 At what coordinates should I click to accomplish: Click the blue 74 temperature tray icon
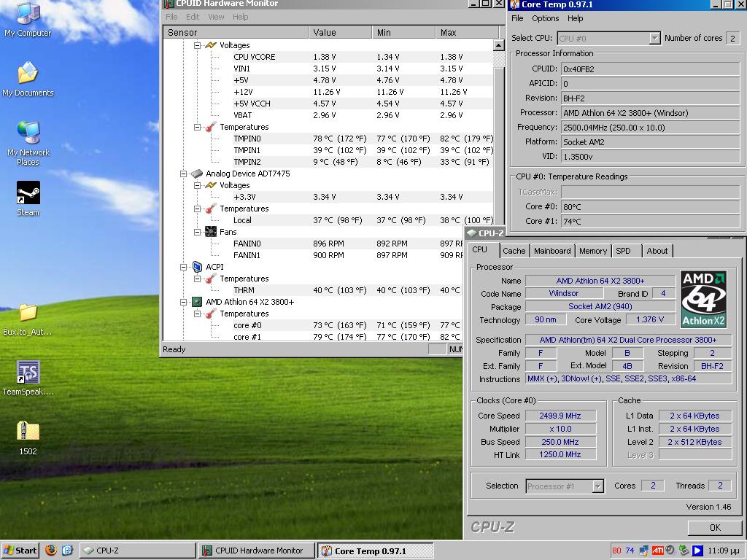pos(630,551)
